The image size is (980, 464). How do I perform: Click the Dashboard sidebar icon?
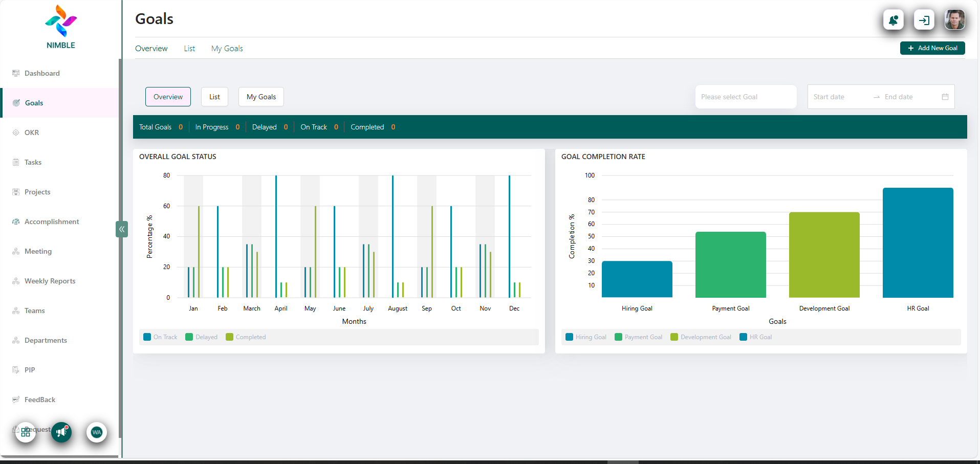tap(16, 73)
